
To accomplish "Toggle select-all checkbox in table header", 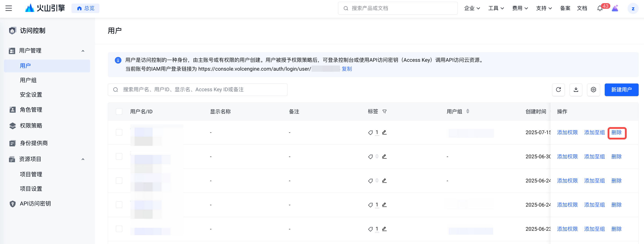I will click(x=119, y=112).
